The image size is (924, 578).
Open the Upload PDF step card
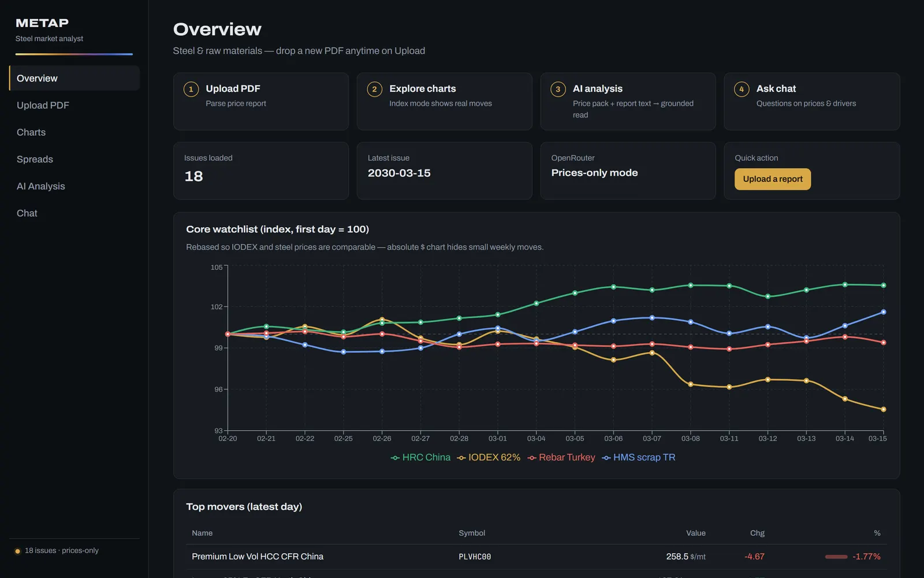pos(261,102)
